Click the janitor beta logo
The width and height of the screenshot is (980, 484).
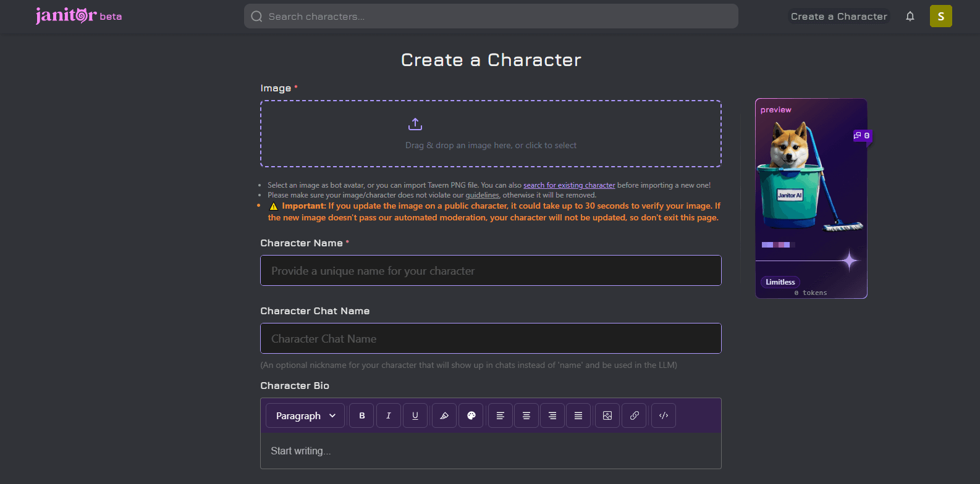(x=78, y=16)
